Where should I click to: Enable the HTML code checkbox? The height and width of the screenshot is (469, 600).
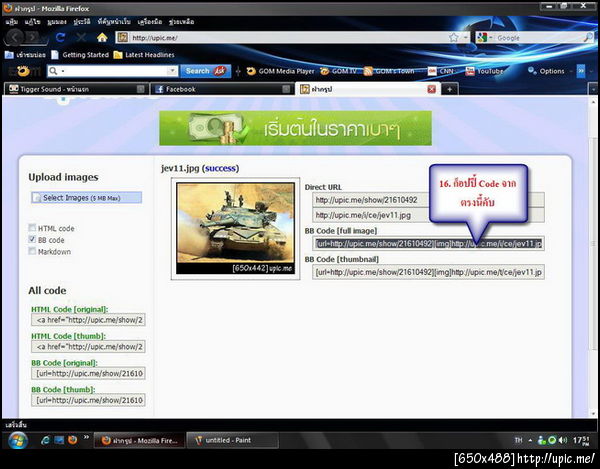[x=32, y=228]
